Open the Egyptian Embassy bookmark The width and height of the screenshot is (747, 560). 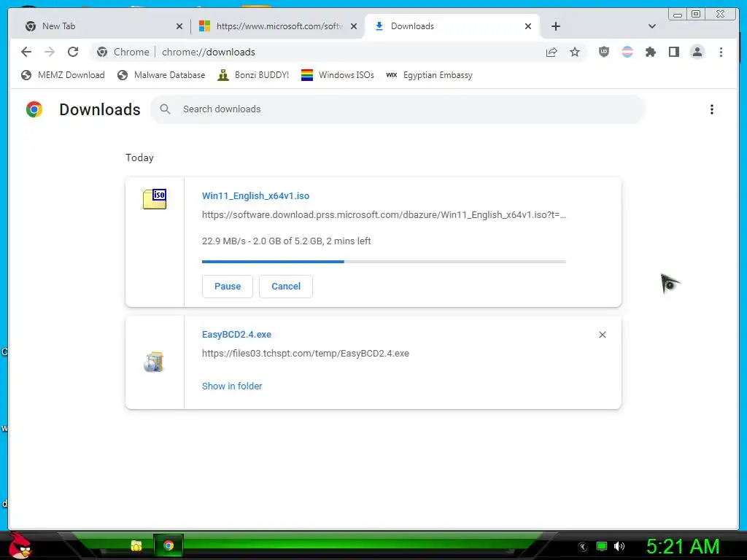pyautogui.click(x=429, y=75)
